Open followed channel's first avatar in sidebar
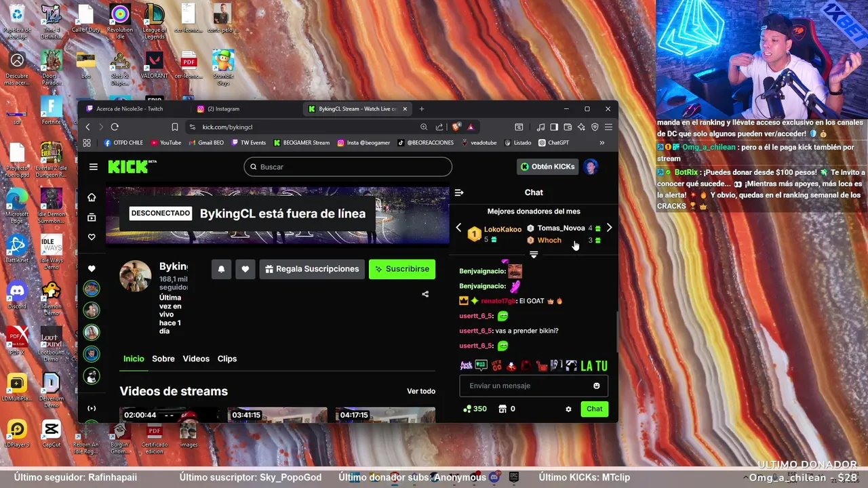 point(92,289)
